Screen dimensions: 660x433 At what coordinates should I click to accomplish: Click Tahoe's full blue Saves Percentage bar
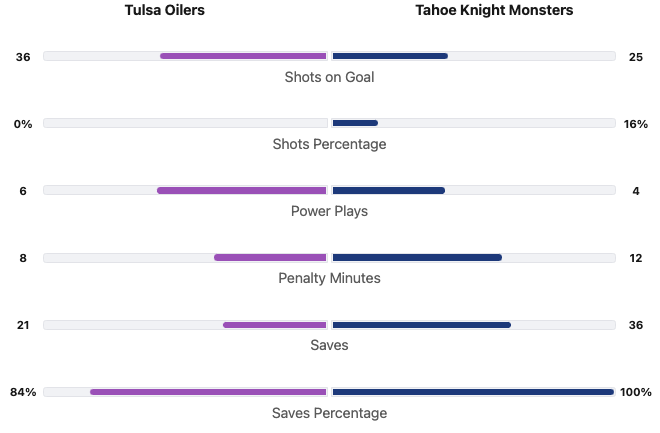click(473, 391)
